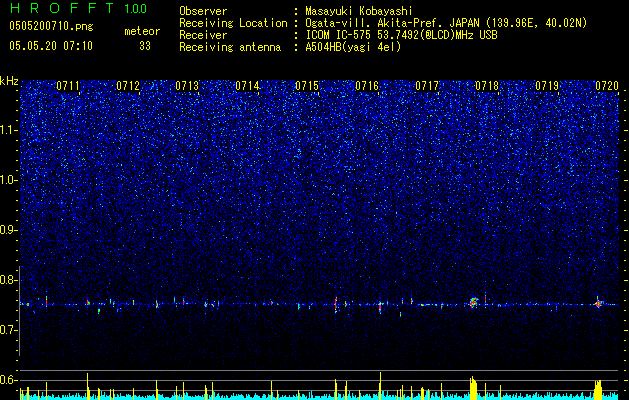Click the 0.9 kHz axis label

pos(8,230)
